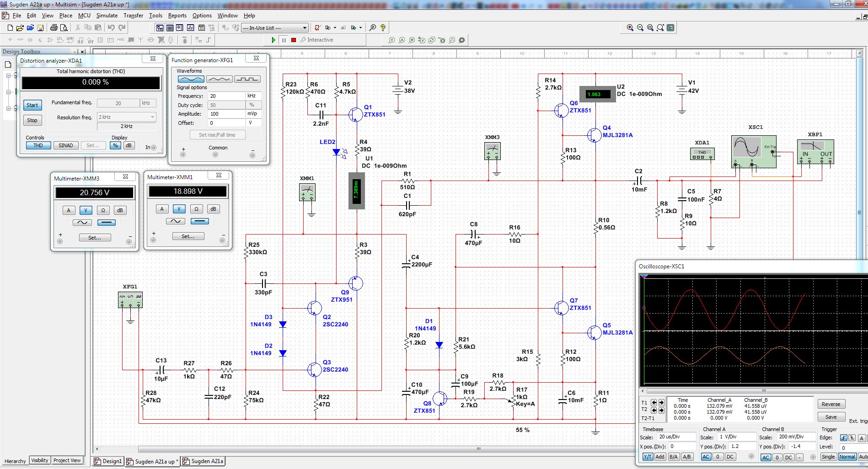Viewport: 868px width, 469px height.
Task: Select sine waveform in Function generator
Action: point(191,79)
